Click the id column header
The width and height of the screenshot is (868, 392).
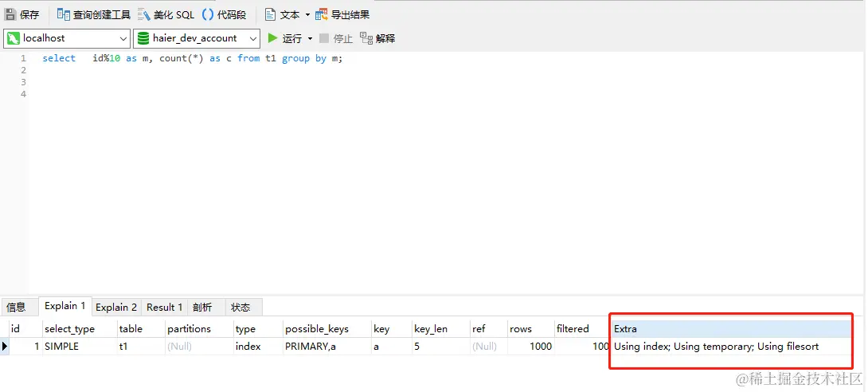click(25, 329)
